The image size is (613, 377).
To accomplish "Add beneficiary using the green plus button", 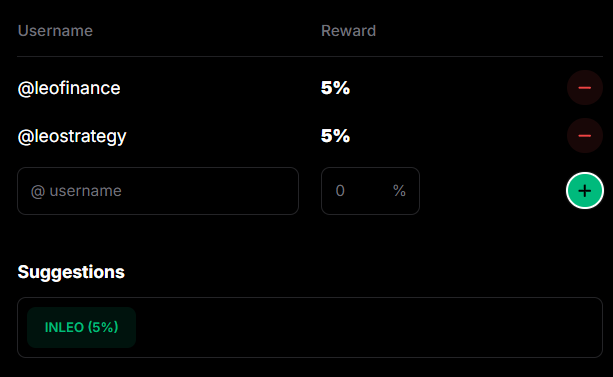I will coord(584,191).
